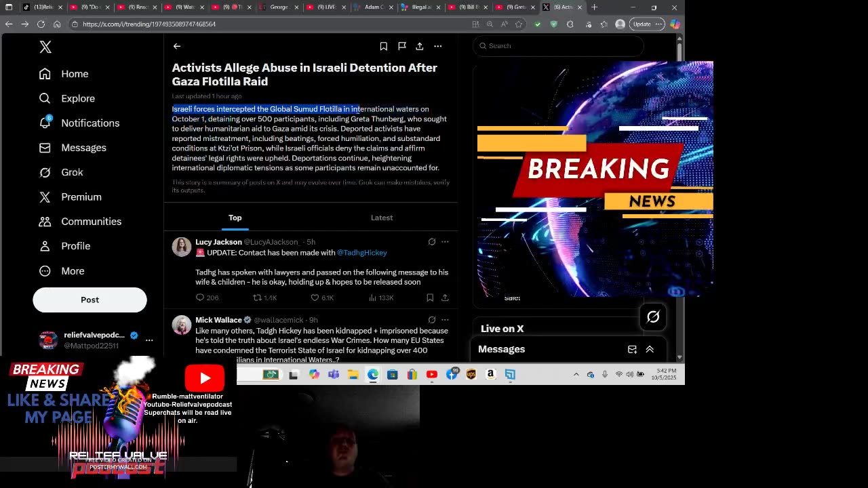Screen dimensions: 868x488
Task: Go to Home in the sidebar
Action: tap(64, 74)
